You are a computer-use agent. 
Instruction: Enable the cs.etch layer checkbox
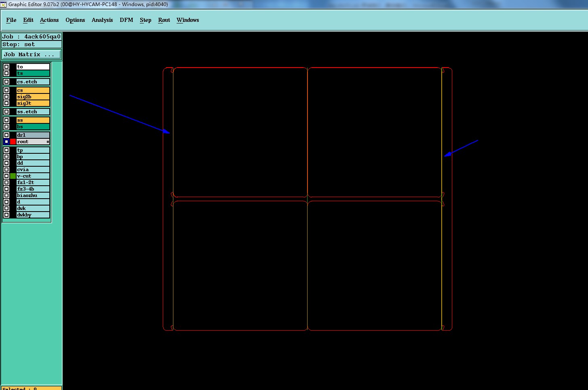pos(6,82)
